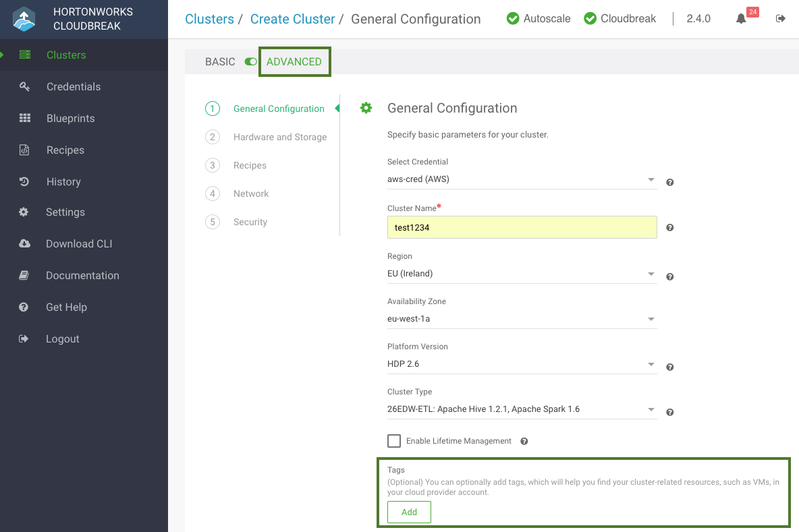
Task: Click the History clock icon
Action: pos(24,181)
